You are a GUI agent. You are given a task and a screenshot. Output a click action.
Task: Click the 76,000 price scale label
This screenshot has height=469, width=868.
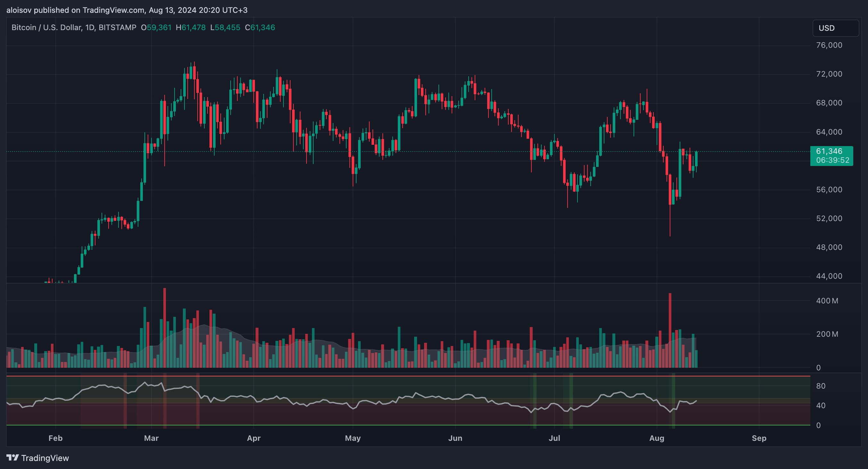[829, 45]
